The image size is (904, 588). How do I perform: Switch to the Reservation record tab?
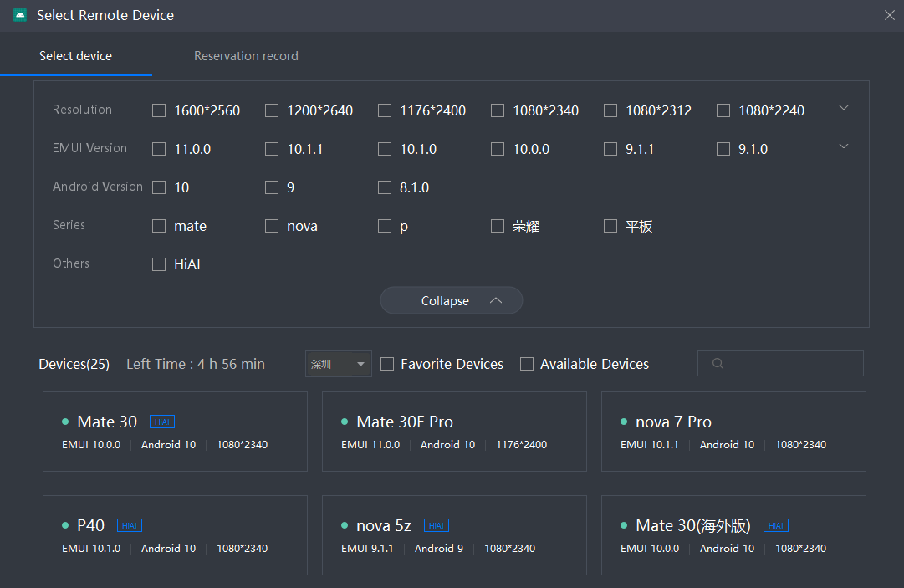tap(246, 56)
